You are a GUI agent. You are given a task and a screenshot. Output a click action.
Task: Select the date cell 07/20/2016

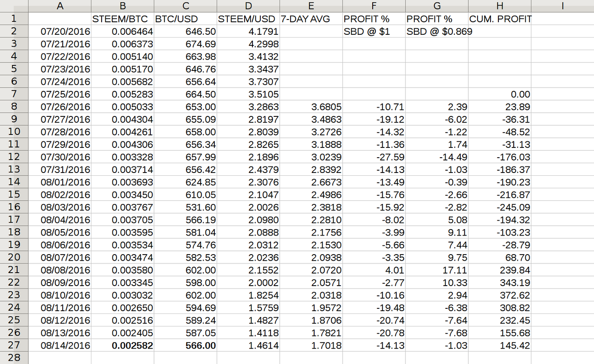click(x=60, y=32)
